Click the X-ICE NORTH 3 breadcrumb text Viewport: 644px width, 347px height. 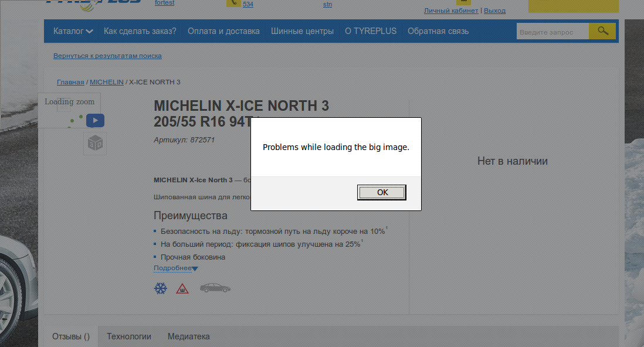point(155,82)
